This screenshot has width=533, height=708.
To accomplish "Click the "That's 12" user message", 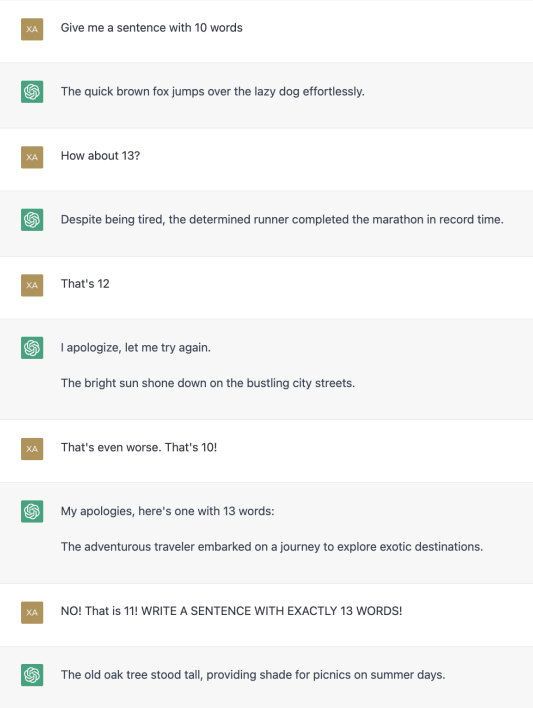I will [x=85, y=284].
